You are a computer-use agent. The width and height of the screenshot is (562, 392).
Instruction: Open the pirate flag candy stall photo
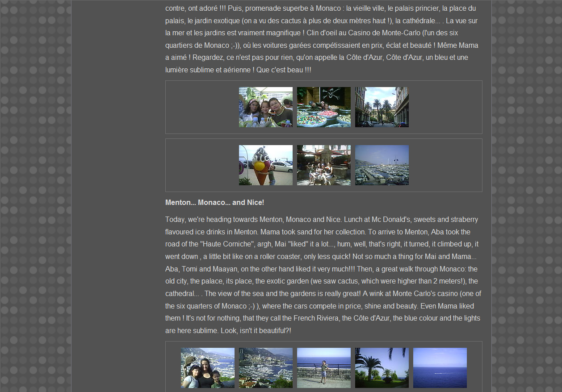pyautogui.click(x=323, y=107)
